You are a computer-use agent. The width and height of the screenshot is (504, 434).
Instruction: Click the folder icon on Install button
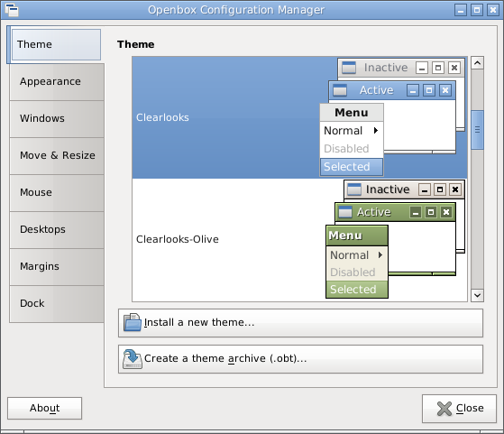133,322
